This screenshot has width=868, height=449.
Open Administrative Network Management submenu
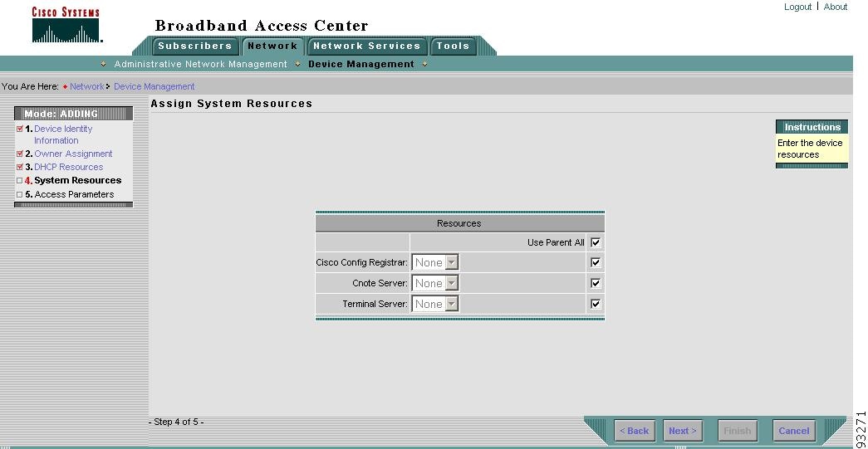click(x=200, y=64)
